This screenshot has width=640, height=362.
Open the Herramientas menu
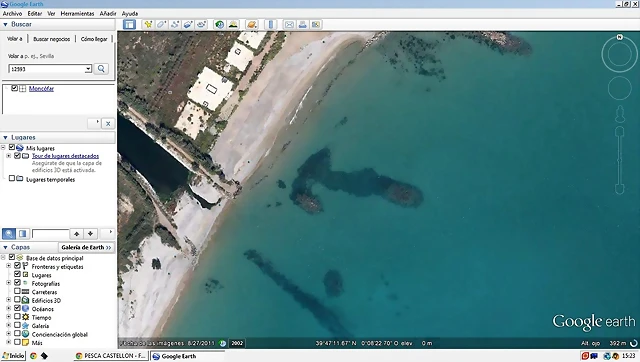point(77,13)
